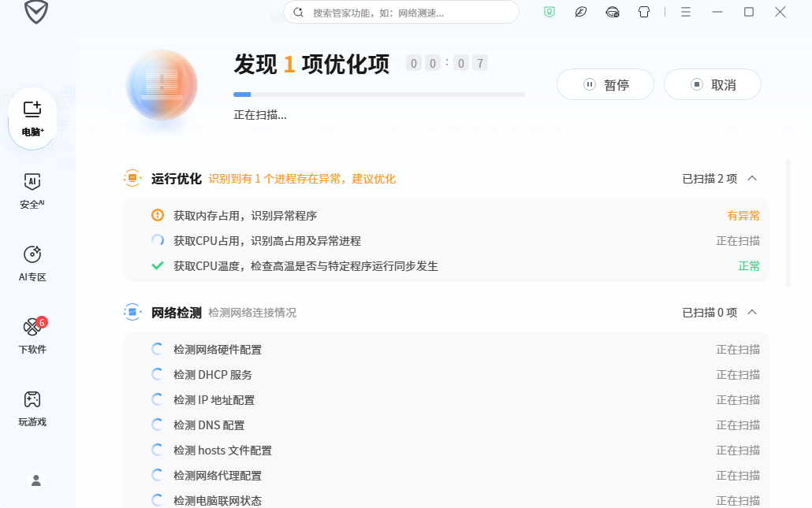Select row 获取内存占用，识别异常程序
Image resolution: width=812 pixels, height=508 pixels.
pos(446,216)
